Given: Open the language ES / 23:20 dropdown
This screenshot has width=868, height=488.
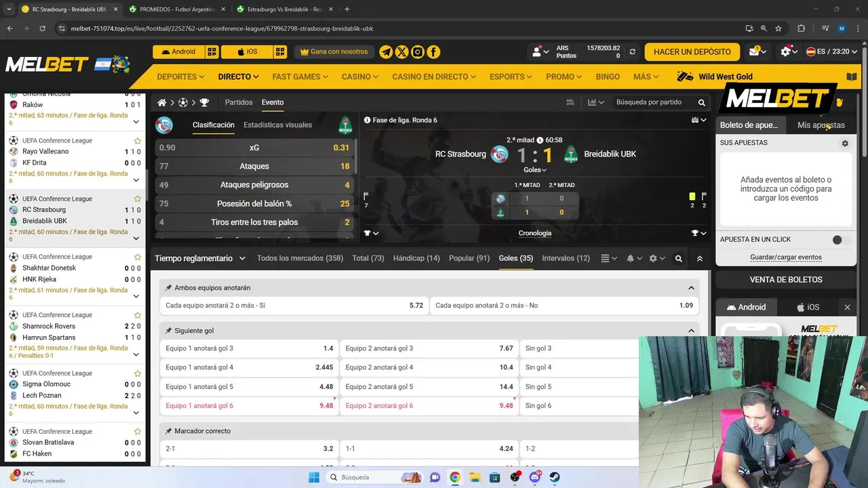Looking at the screenshot, I should 831,52.
